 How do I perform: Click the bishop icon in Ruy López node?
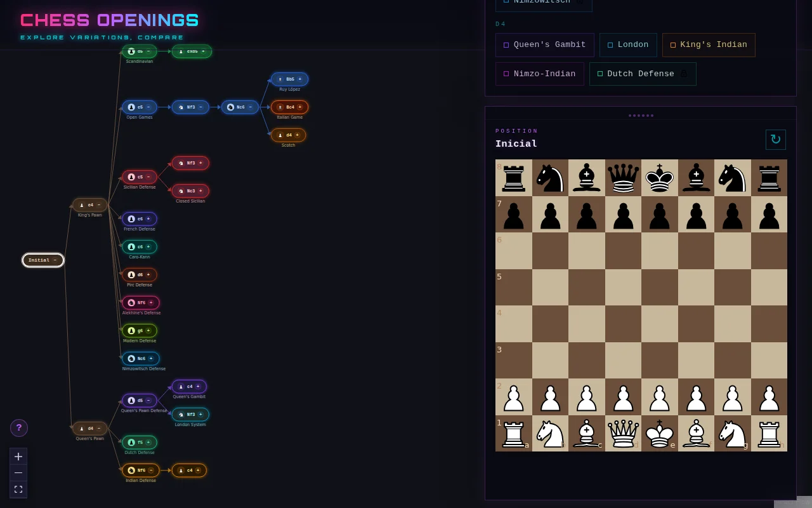280,79
